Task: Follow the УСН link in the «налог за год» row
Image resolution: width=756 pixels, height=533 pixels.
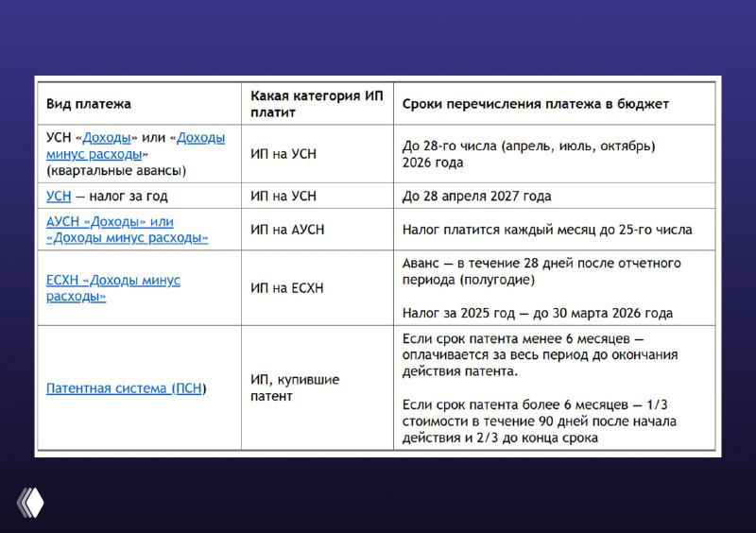Action: [59, 197]
